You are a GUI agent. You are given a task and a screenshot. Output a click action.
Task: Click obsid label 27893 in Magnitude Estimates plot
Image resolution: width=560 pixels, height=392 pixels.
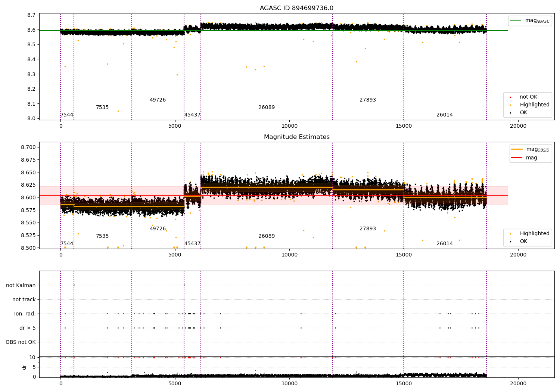368,229
